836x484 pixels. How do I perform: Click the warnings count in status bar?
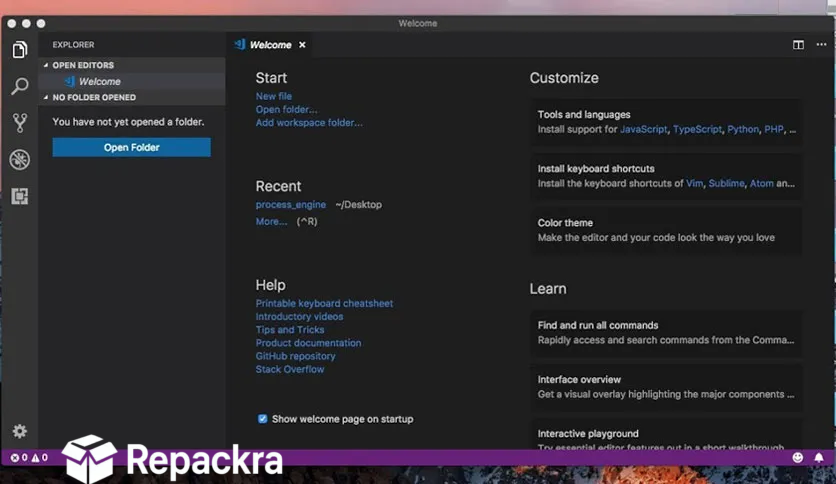39,457
